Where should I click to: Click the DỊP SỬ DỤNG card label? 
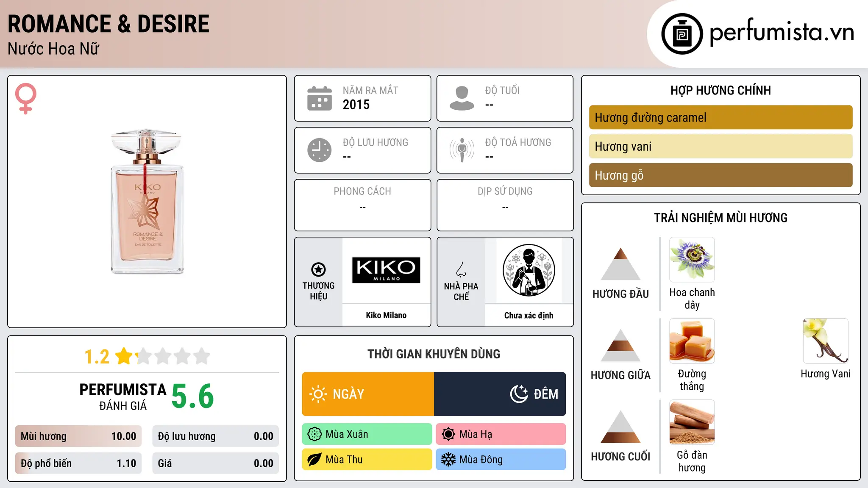click(x=505, y=191)
